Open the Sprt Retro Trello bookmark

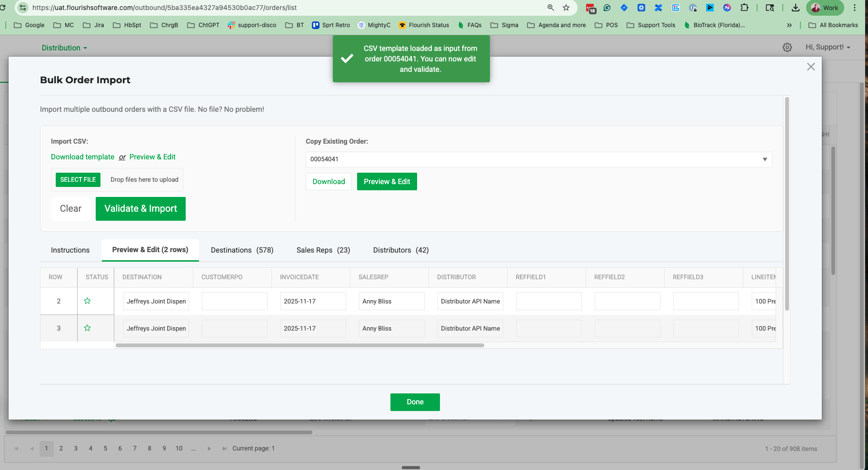[x=331, y=25]
